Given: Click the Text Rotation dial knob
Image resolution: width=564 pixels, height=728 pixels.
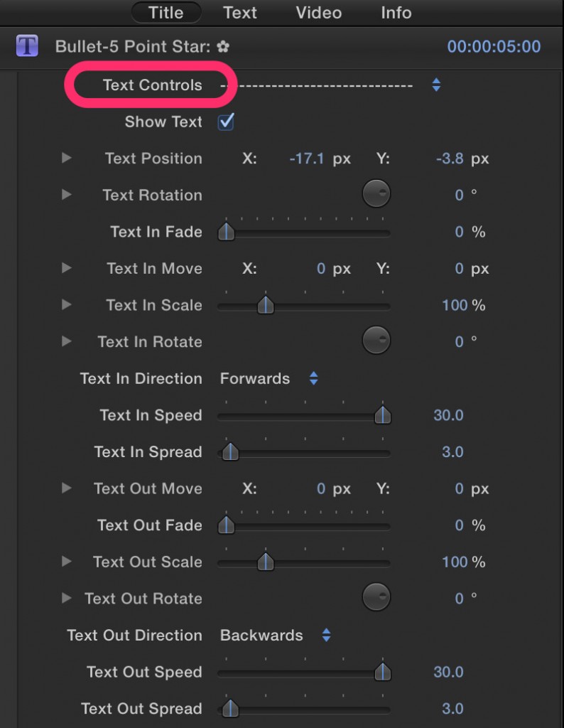Looking at the screenshot, I should pos(376,193).
